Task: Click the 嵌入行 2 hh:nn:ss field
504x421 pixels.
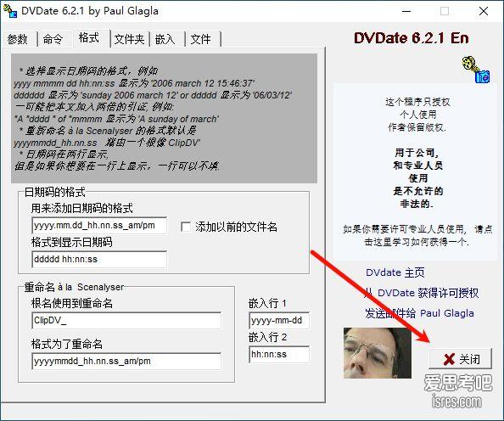Action: 279,355
